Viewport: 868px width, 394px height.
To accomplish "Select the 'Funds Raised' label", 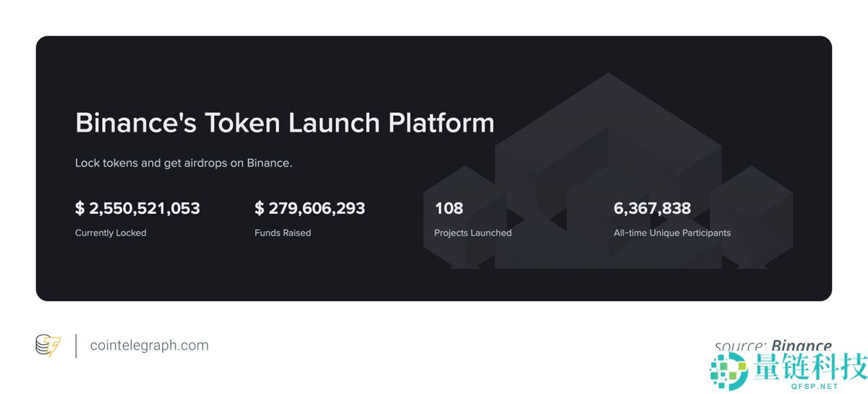I will pos(283,233).
